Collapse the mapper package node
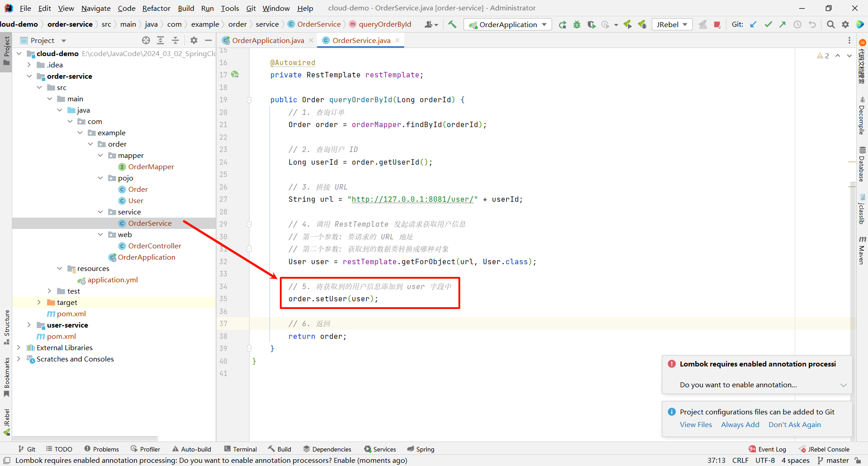 [100, 155]
